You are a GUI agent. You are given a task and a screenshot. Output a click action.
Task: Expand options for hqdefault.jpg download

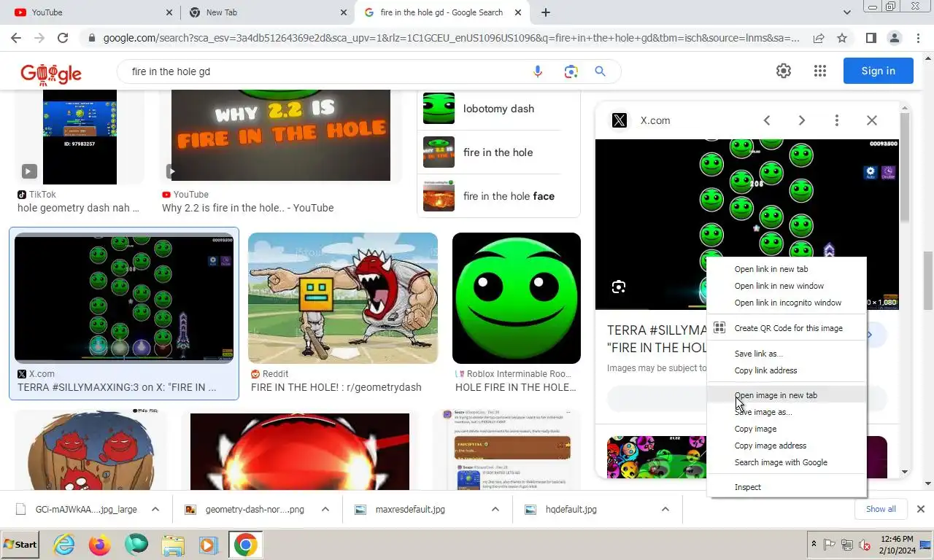coord(665,509)
